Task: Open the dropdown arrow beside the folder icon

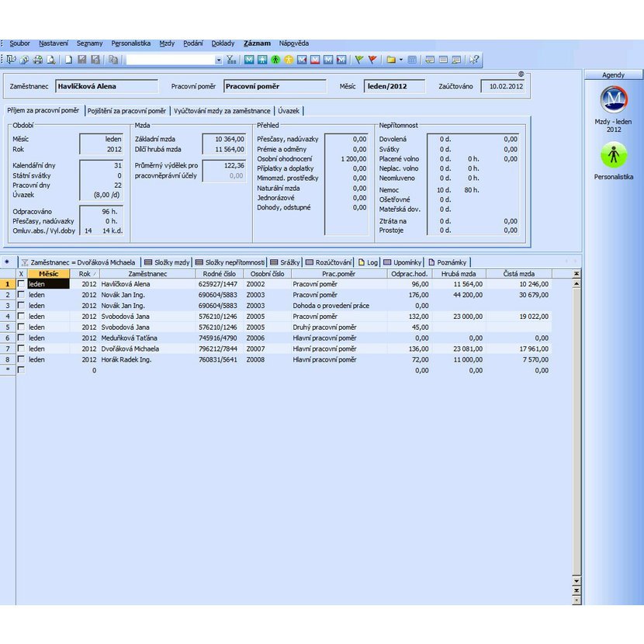Action: click(x=400, y=60)
